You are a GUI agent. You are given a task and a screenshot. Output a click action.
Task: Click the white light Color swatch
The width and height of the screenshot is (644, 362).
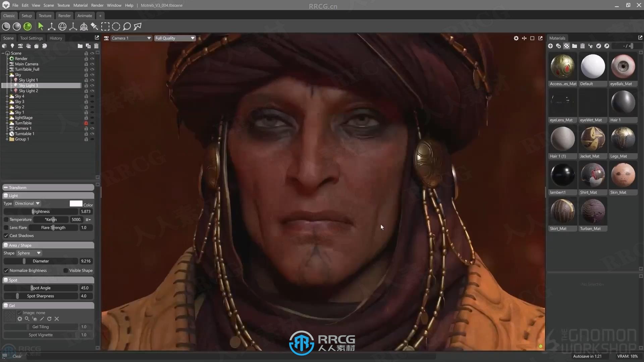[76, 203]
